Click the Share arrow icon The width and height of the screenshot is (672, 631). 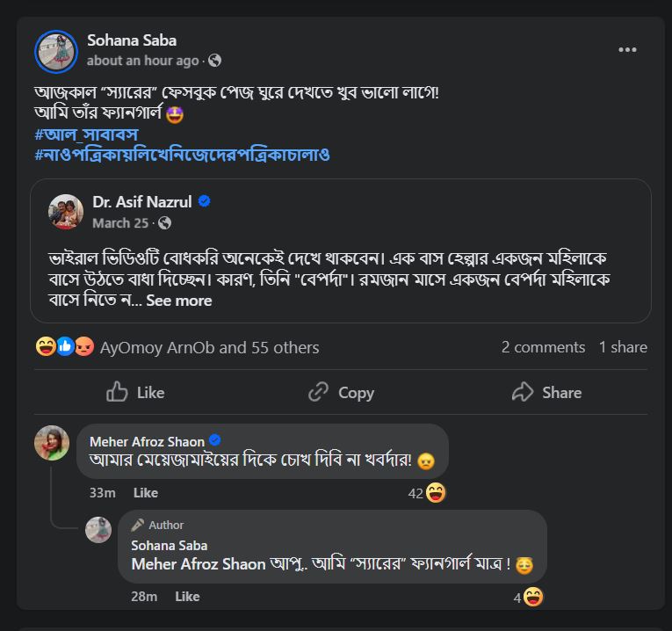(523, 392)
